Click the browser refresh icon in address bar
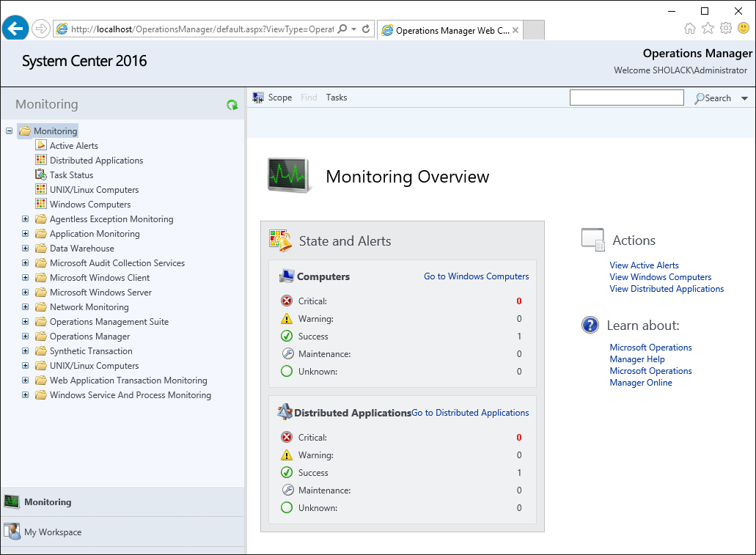Image resolution: width=756 pixels, height=555 pixels. click(x=366, y=29)
